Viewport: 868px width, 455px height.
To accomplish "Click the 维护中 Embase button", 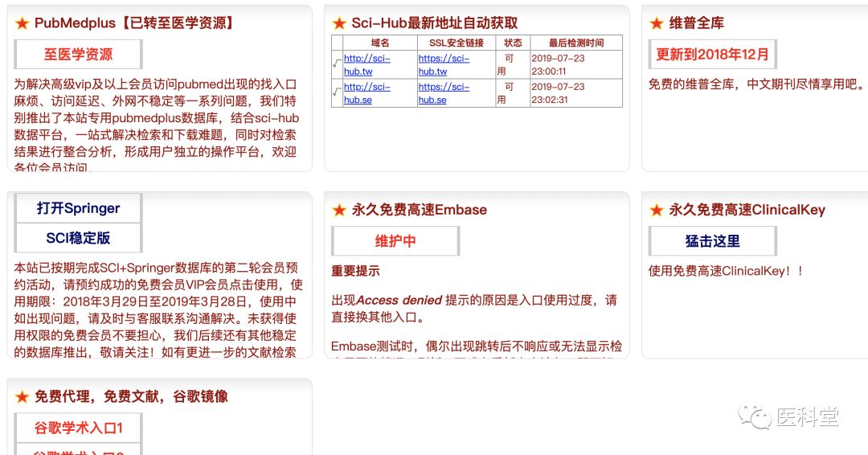I will pos(395,241).
